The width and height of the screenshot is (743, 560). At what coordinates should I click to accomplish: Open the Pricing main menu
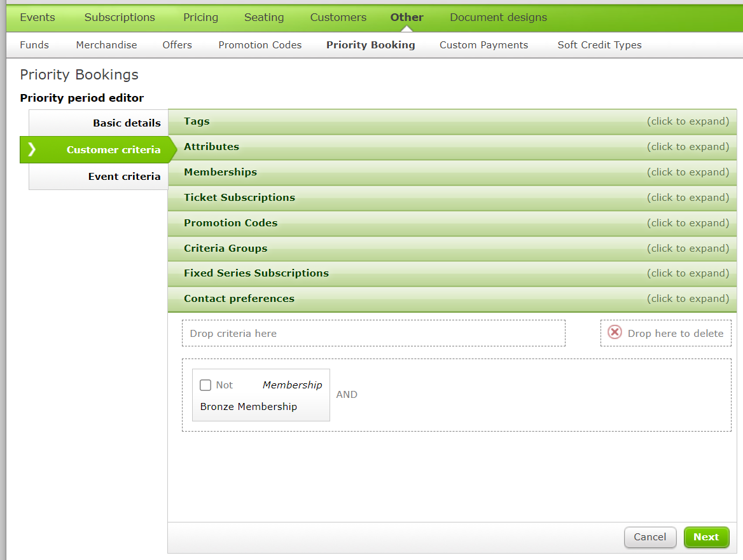coord(200,18)
